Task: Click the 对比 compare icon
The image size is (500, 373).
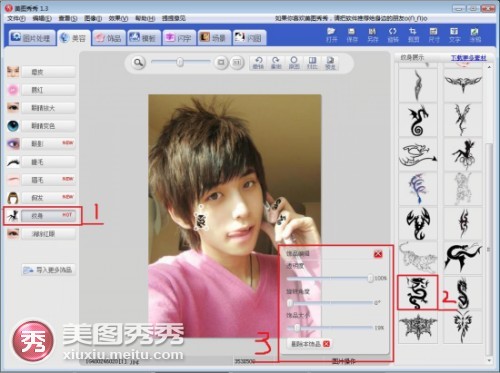Action: click(x=312, y=63)
